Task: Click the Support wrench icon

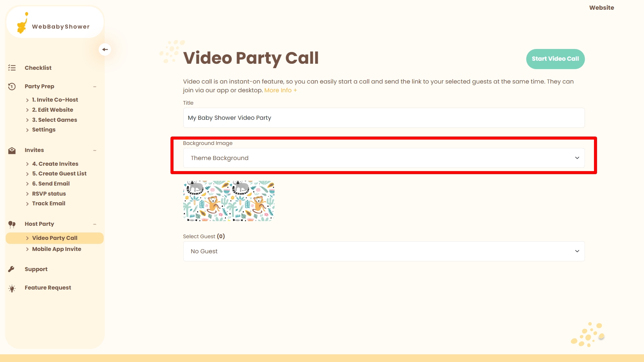Action: (x=11, y=269)
